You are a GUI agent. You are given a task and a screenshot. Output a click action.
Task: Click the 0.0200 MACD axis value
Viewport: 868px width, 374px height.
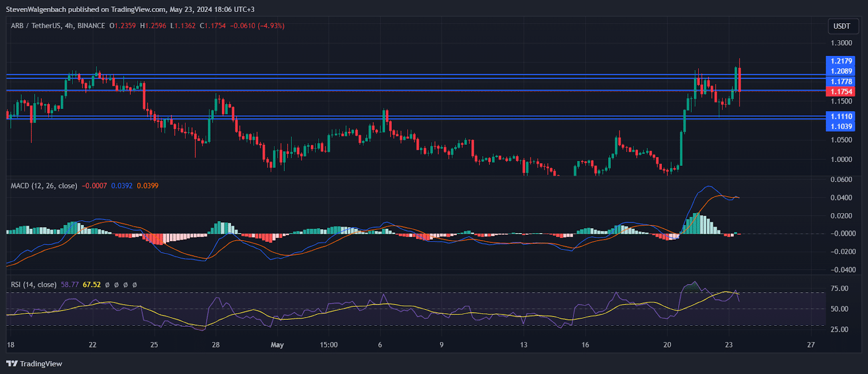click(x=841, y=216)
